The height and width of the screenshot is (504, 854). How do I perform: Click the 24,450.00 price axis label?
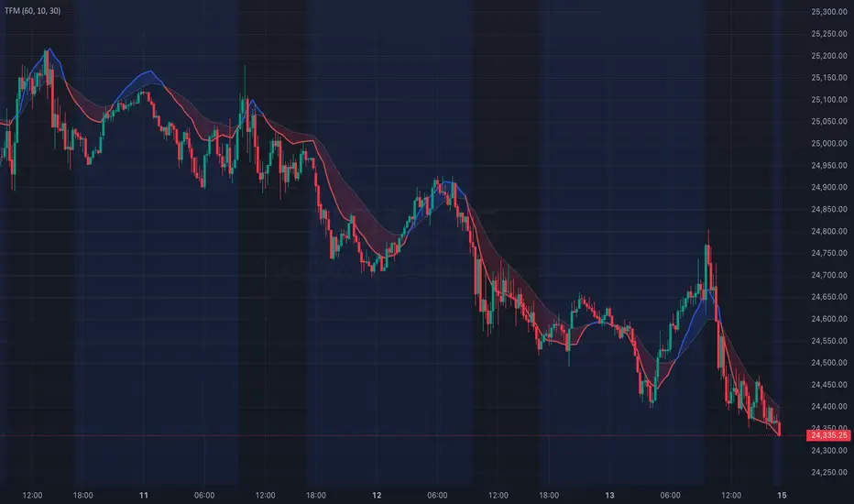click(829, 385)
